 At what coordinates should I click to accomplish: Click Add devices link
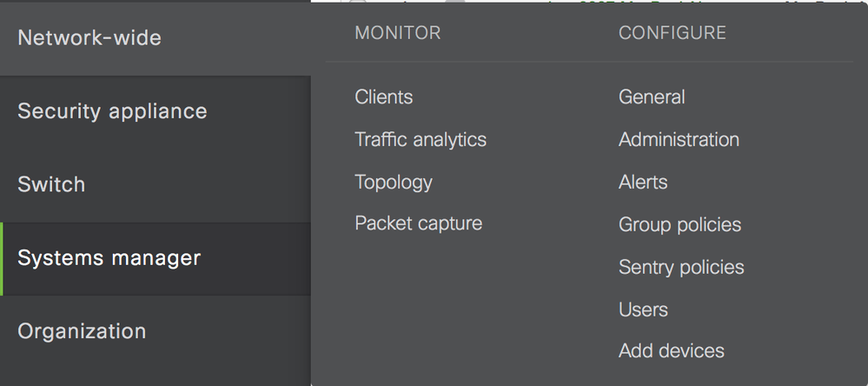[x=671, y=351]
